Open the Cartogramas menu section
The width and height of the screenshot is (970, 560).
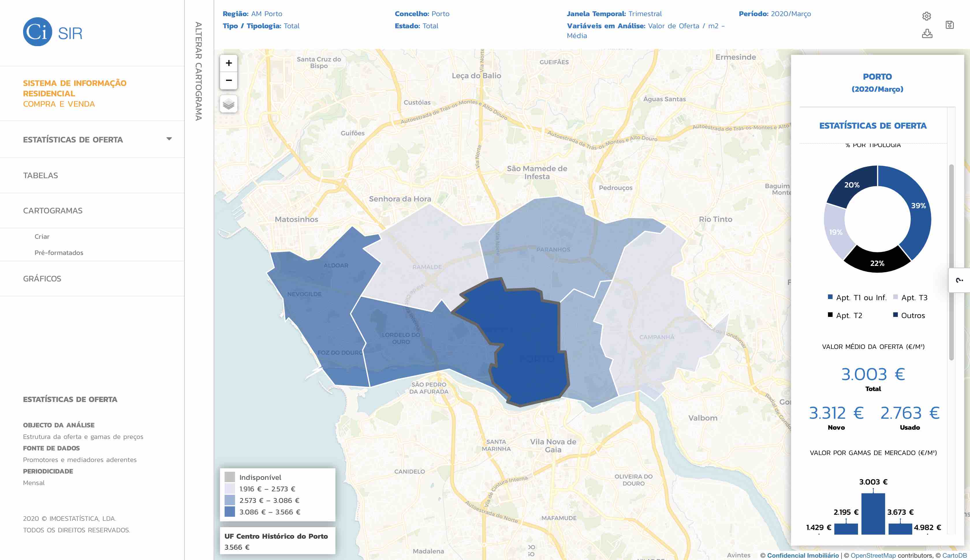coord(53,211)
